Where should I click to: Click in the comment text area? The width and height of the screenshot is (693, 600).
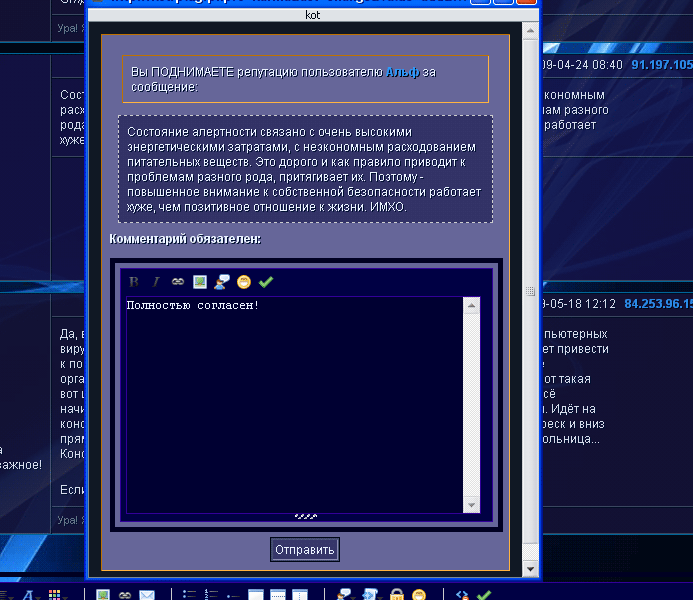[295, 400]
